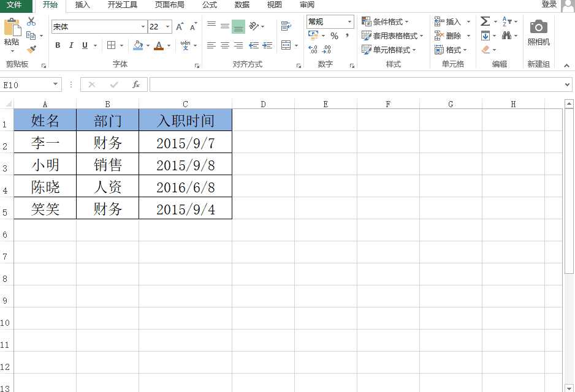Click the Wrap Text icon
This screenshot has height=392, width=575.
286,26
